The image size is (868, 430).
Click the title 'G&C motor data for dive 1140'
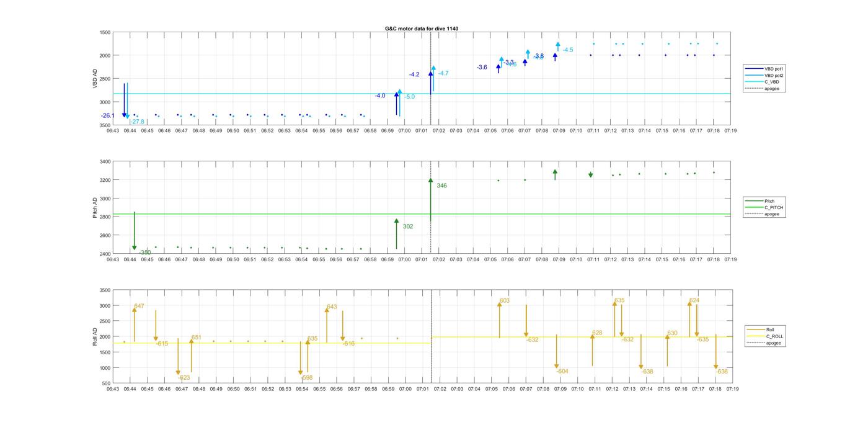[422, 29]
